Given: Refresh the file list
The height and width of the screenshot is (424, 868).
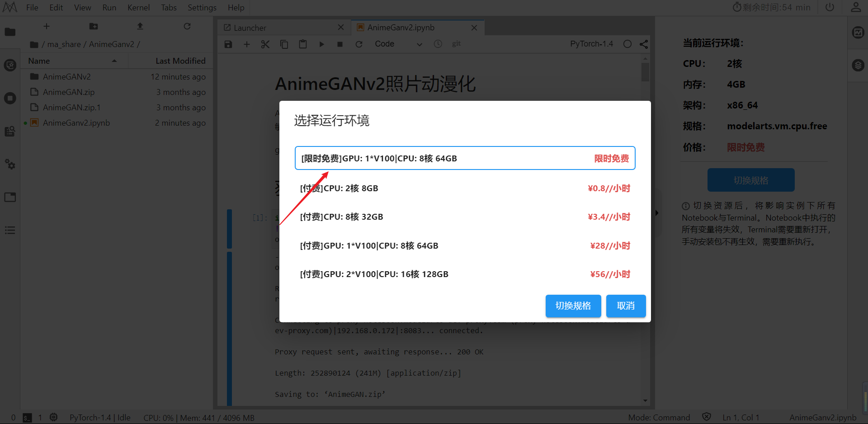Looking at the screenshot, I should 187,26.
